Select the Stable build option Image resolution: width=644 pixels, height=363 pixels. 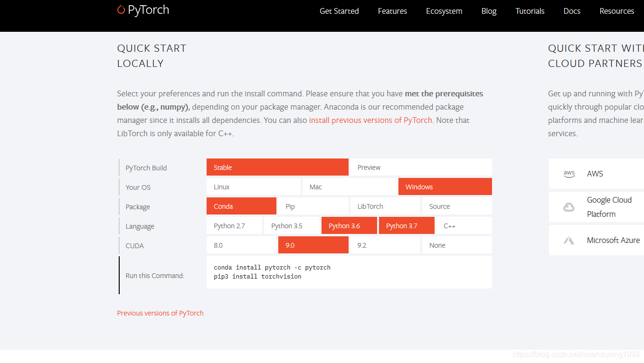[277, 168]
